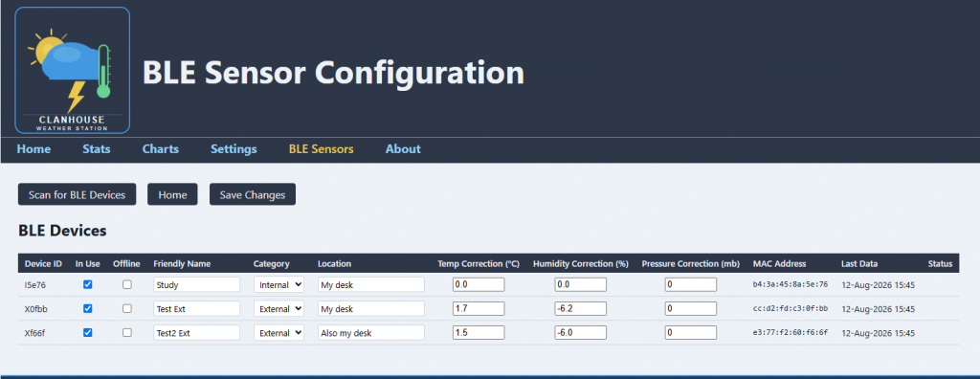Click Last Data timestamp for I5e76
980x379 pixels.
(x=879, y=284)
